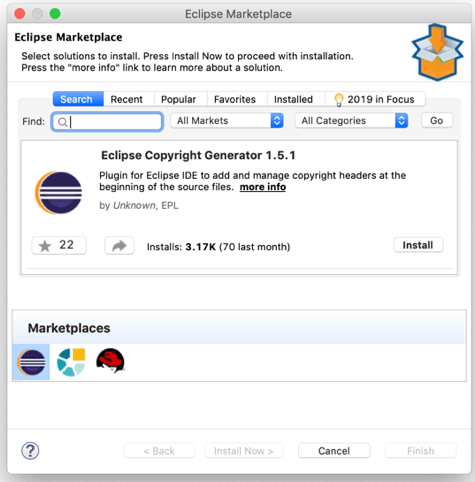Screen dimensions: 475x482
Task: Open the All Markets dropdown
Action: click(x=227, y=121)
